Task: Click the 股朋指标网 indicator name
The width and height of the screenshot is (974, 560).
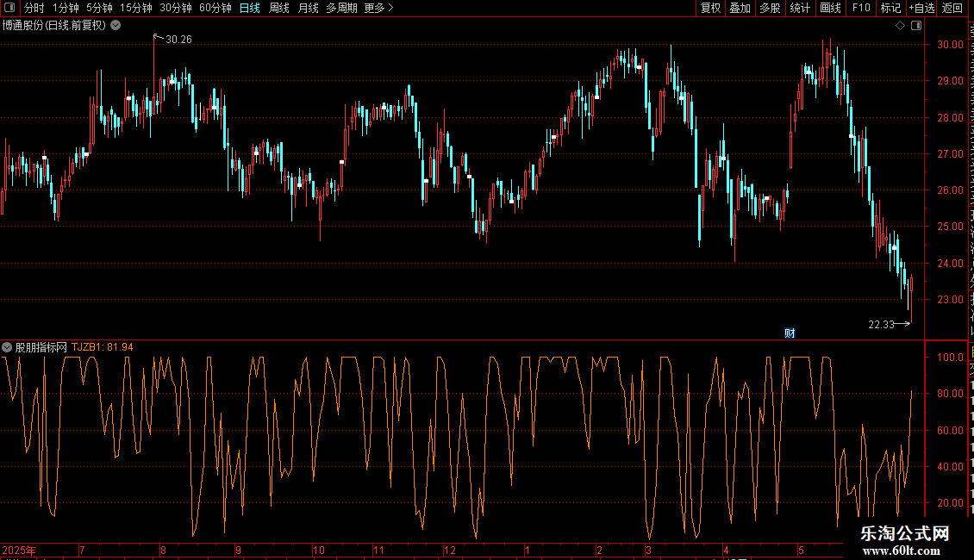Action: tap(41, 347)
